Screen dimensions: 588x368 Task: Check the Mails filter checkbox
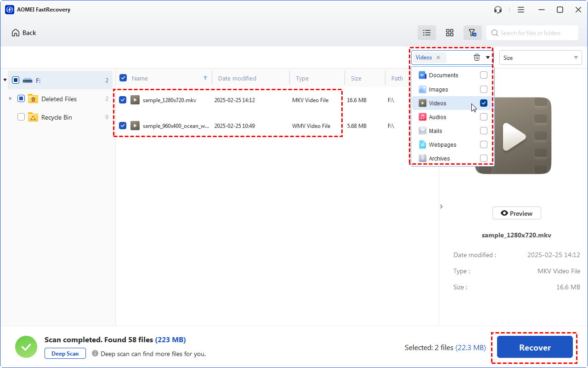(x=484, y=131)
